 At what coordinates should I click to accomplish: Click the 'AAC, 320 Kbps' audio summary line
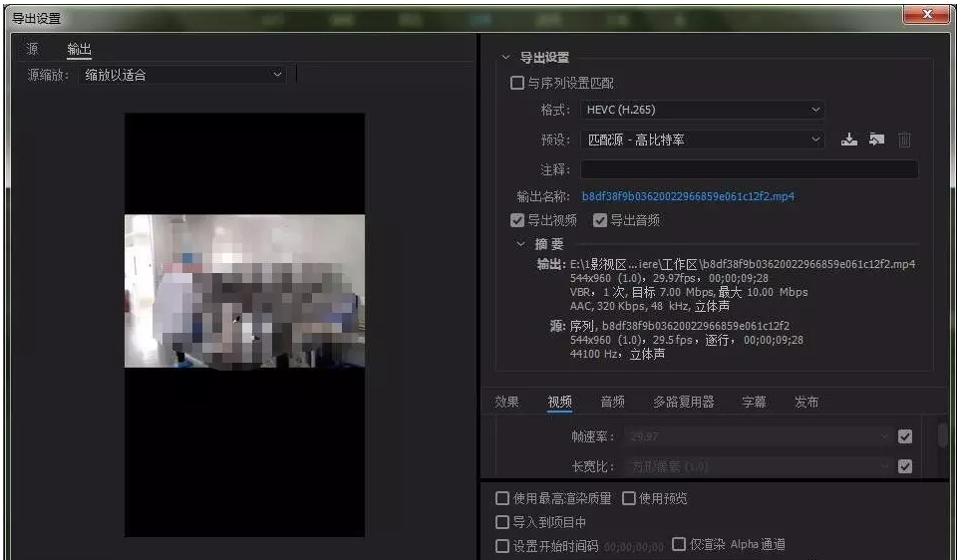pyautogui.click(x=650, y=306)
